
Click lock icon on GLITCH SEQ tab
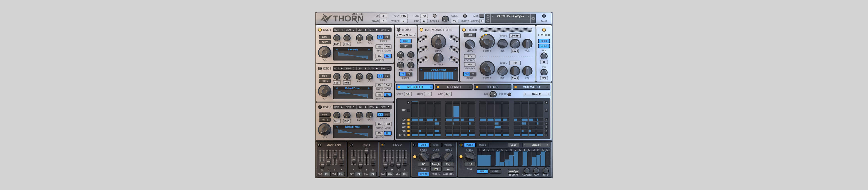(431, 87)
